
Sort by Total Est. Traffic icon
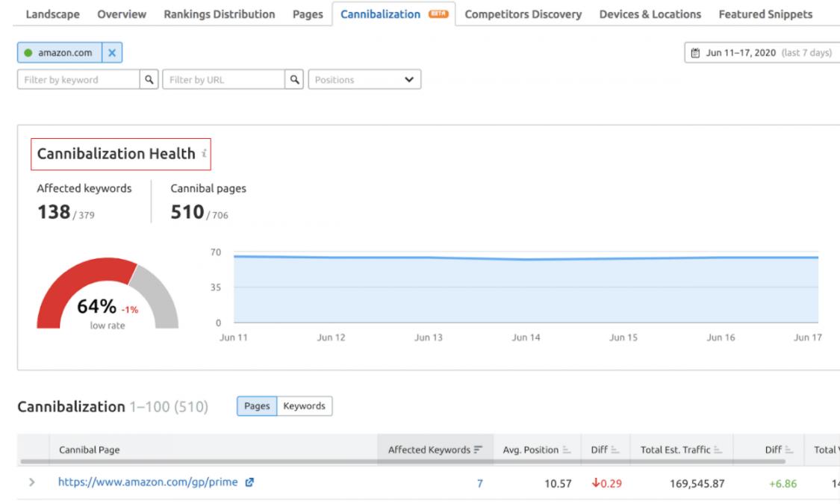click(x=718, y=450)
